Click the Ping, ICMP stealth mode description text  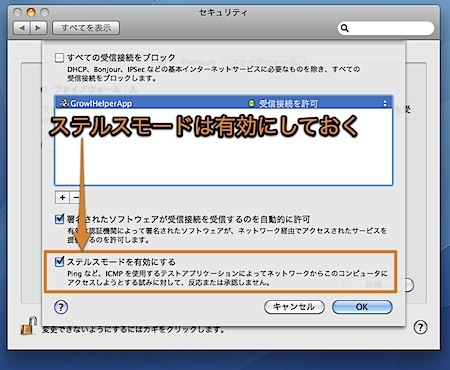tap(227, 278)
